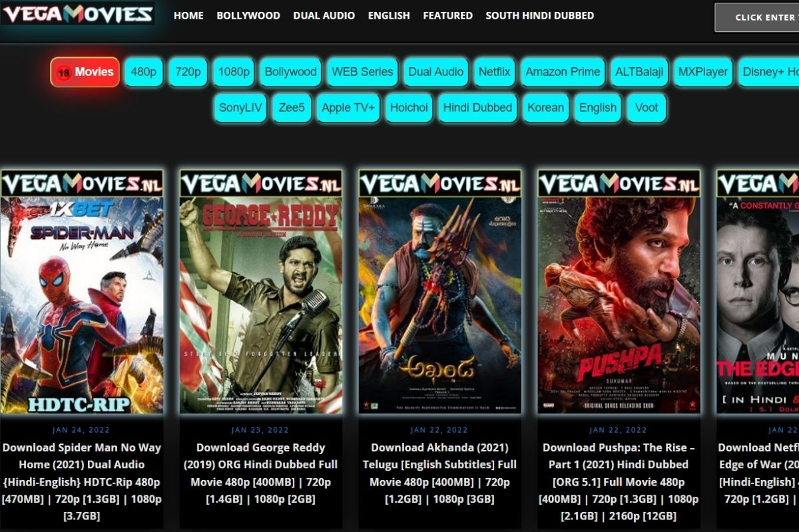
Task: Filter by 720p quality
Action: (x=188, y=72)
